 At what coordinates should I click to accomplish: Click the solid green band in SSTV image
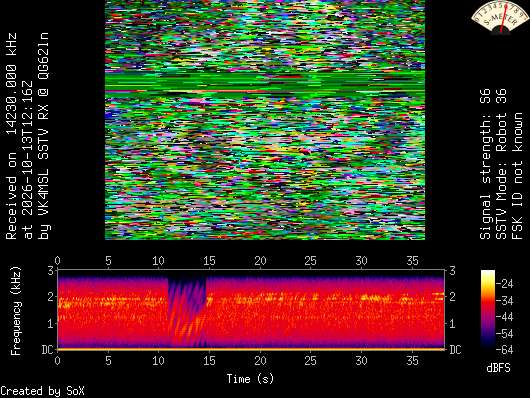pos(265,84)
